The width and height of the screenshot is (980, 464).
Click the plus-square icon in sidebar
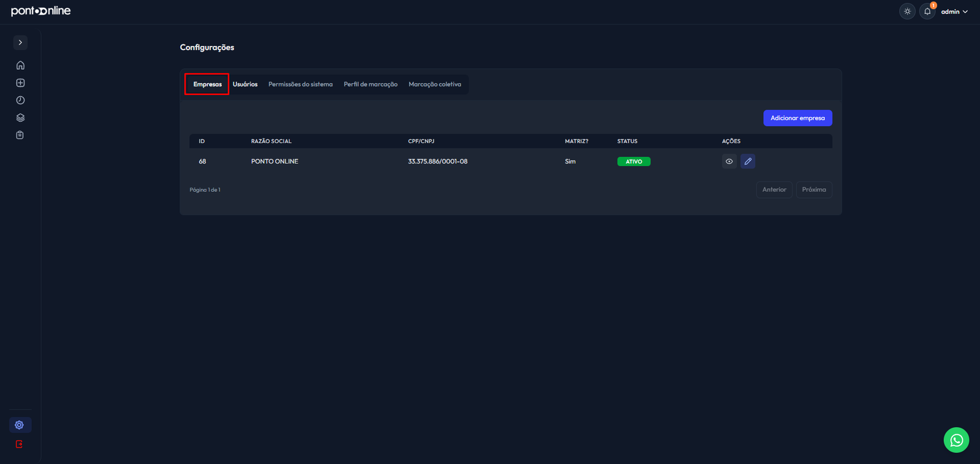coord(20,83)
